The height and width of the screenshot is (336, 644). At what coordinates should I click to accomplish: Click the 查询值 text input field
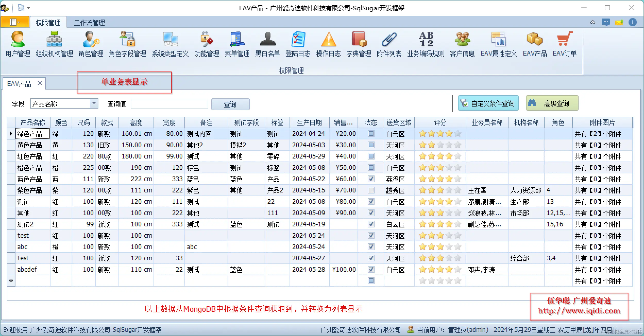(x=169, y=104)
